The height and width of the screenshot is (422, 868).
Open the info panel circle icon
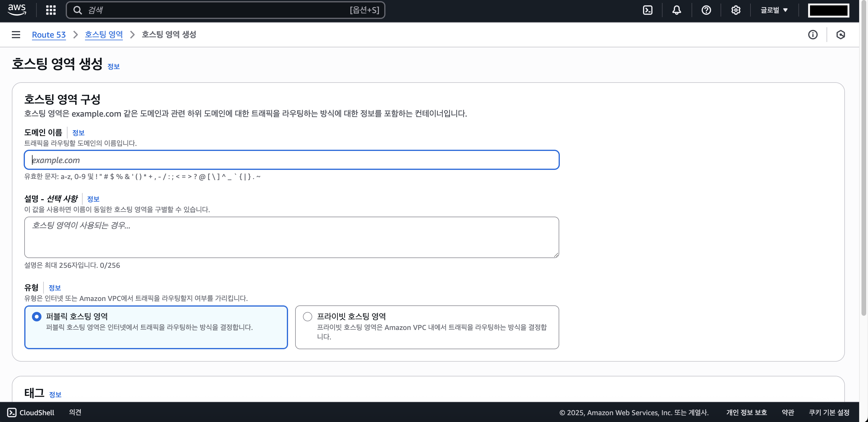click(812, 35)
